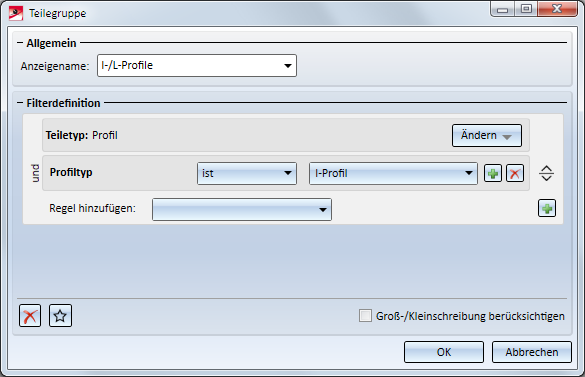
Task: Add value with green plus beside I-Profil
Action: (x=493, y=173)
